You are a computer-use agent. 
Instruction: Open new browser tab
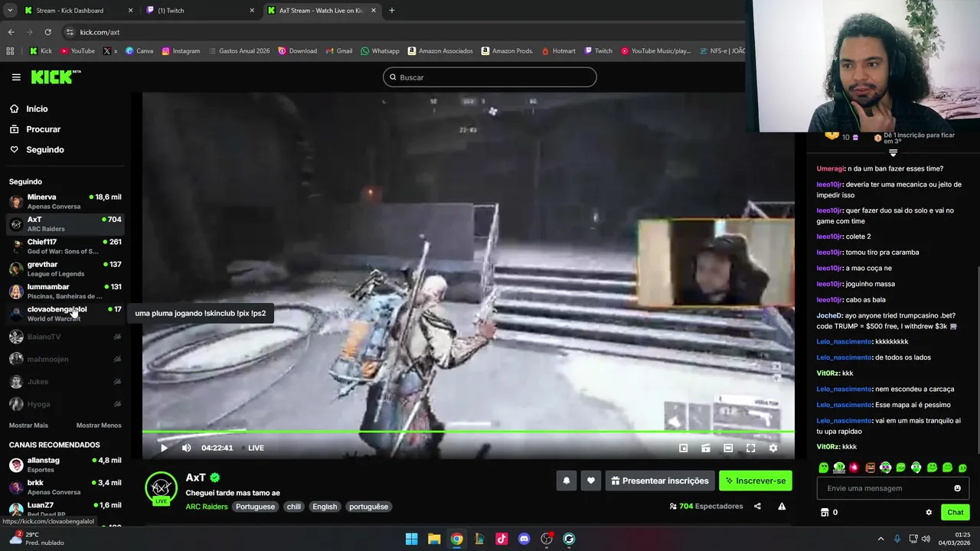[392, 11]
